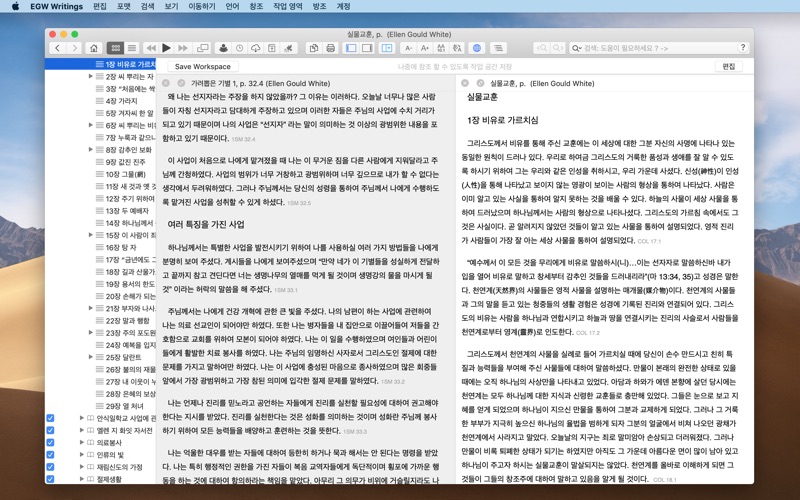Click the paragraph reference numbers icon
This screenshot has width=800, height=500.
coord(440,48)
